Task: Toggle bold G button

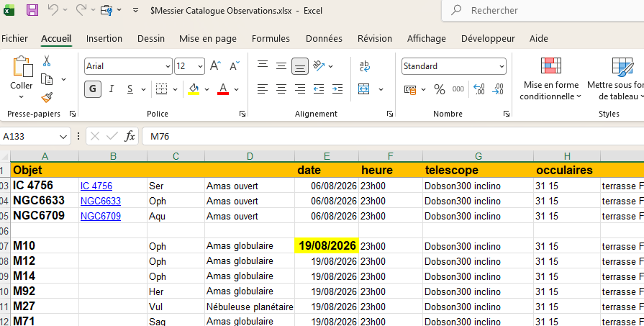Action: tap(93, 89)
